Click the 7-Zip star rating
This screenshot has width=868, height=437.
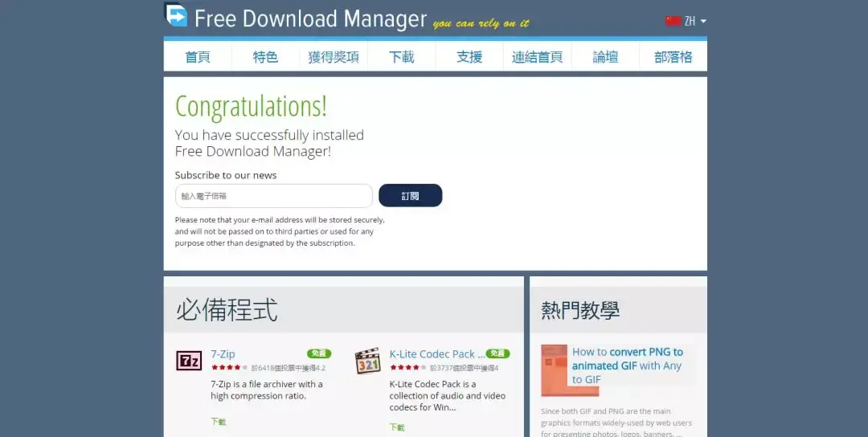point(229,367)
